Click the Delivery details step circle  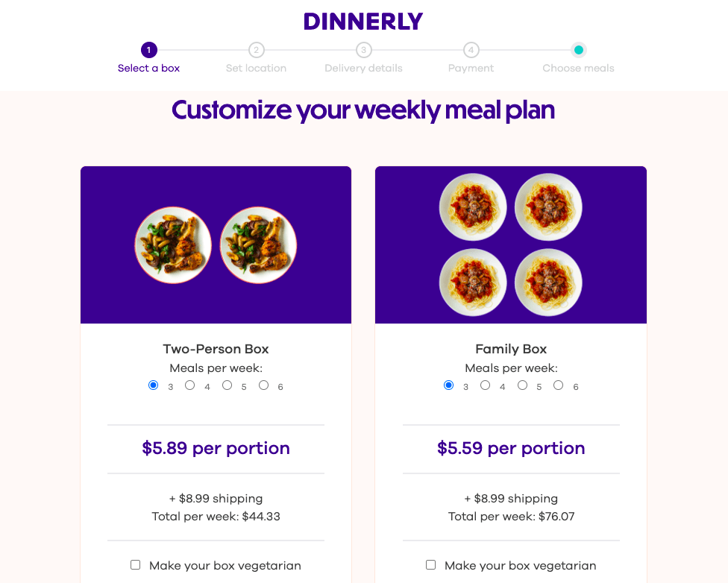pos(363,50)
